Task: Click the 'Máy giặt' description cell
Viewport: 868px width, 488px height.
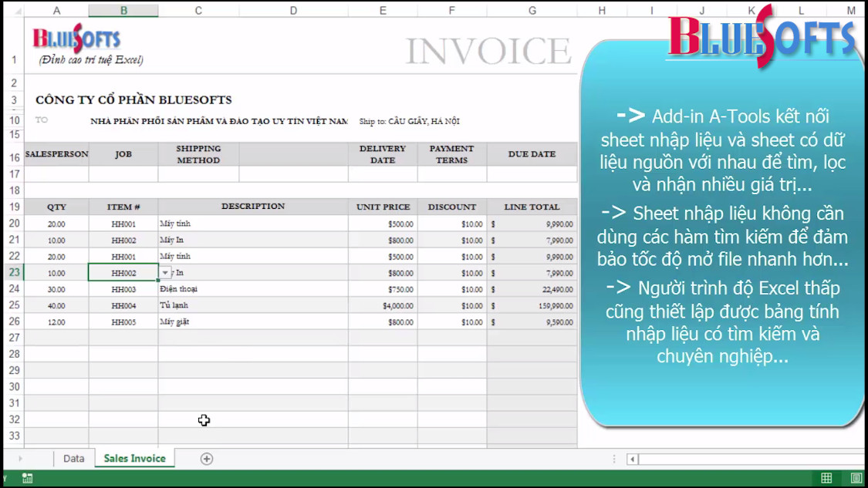Action: click(253, 322)
